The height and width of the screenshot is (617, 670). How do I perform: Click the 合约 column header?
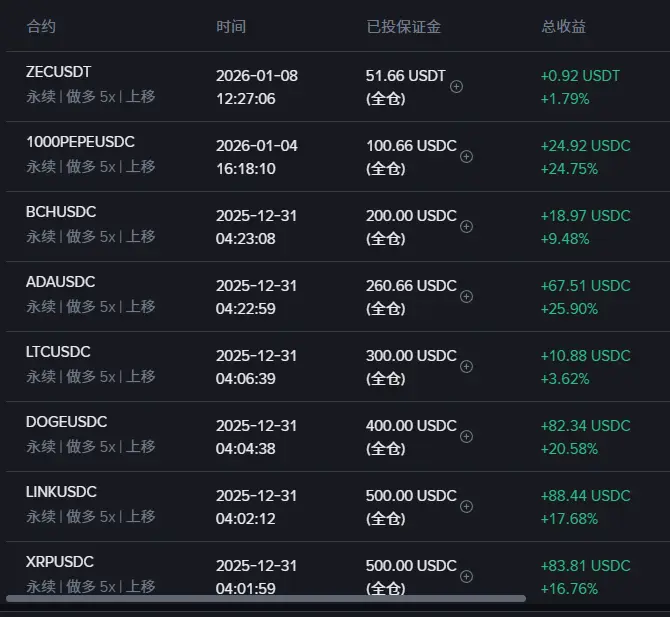click(x=41, y=27)
